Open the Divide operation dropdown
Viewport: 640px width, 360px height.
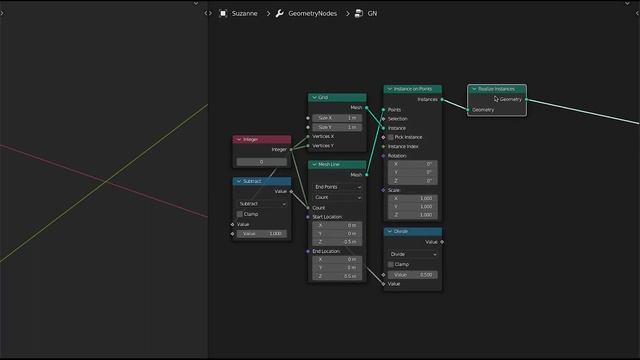[x=413, y=254]
